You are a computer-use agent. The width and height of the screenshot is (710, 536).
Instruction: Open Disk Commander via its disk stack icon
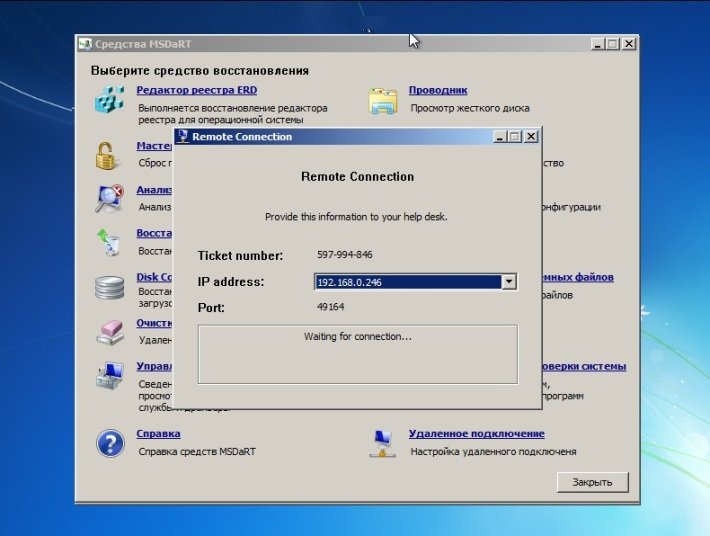[x=108, y=287]
